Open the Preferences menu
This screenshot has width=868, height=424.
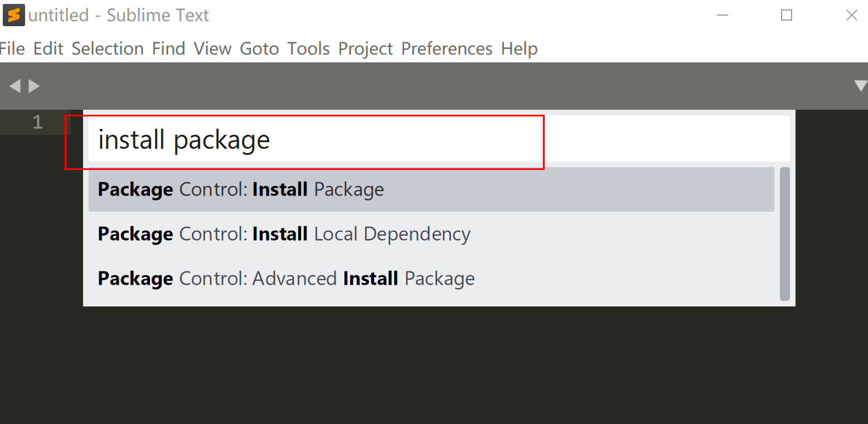pos(446,48)
